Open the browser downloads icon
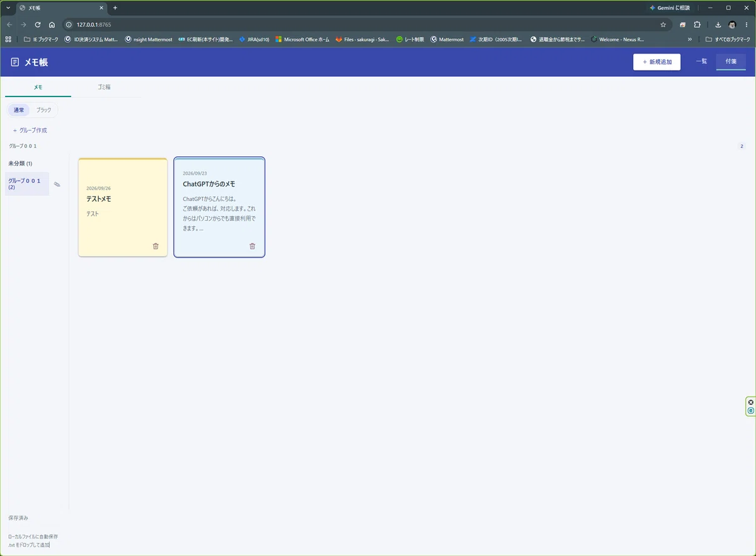Screen dimensions: 756x556 [x=718, y=25]
